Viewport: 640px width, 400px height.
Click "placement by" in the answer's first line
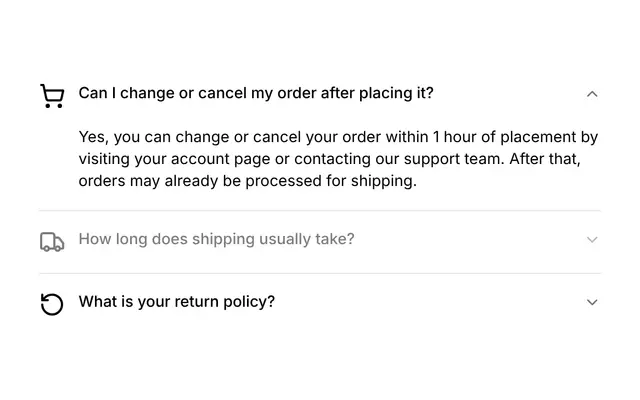tap(549, 137)
